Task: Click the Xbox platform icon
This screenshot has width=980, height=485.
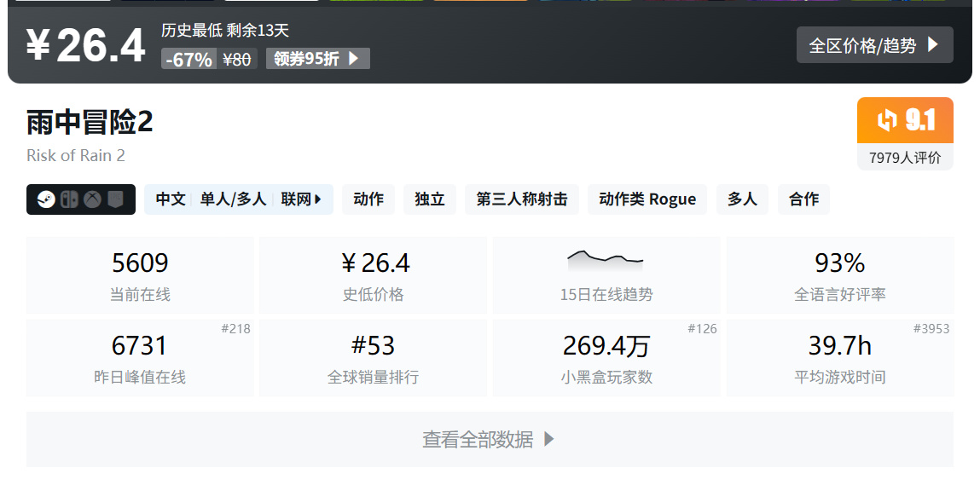Action: click(x=92, y=199)
